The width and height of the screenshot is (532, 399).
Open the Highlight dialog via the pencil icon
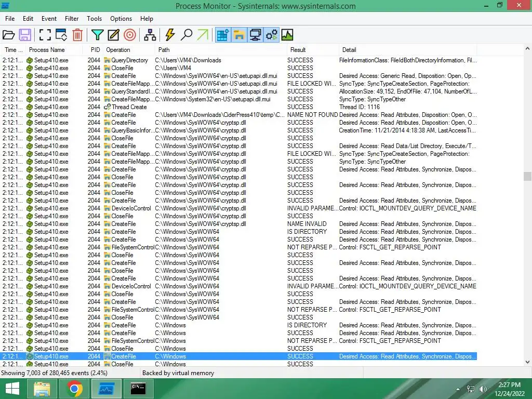113,35
